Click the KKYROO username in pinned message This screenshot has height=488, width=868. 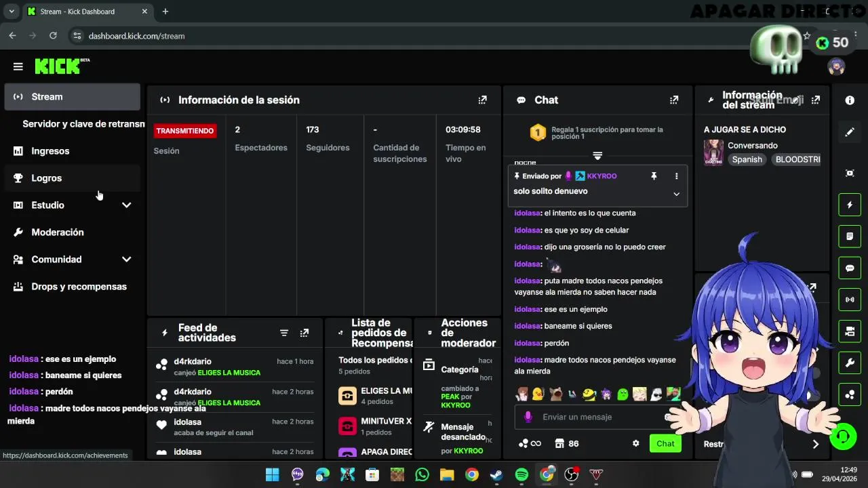coord(601,176)
